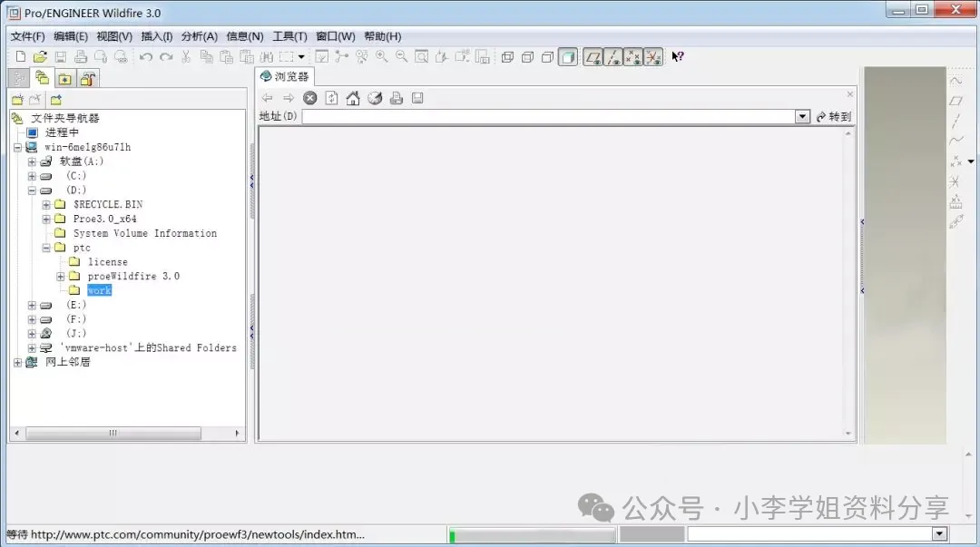Switch to connections navigator tab
The image size is (980, 547).
pos(87,79)
